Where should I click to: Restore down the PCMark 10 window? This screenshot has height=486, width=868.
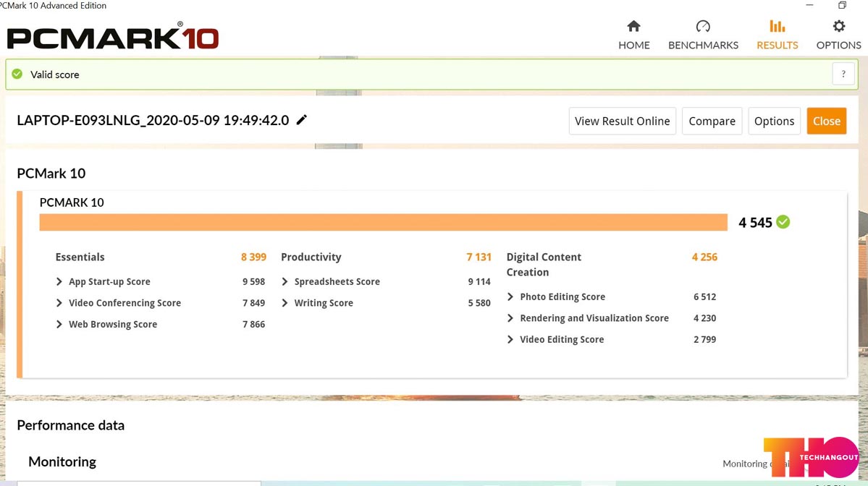[842, 5]
